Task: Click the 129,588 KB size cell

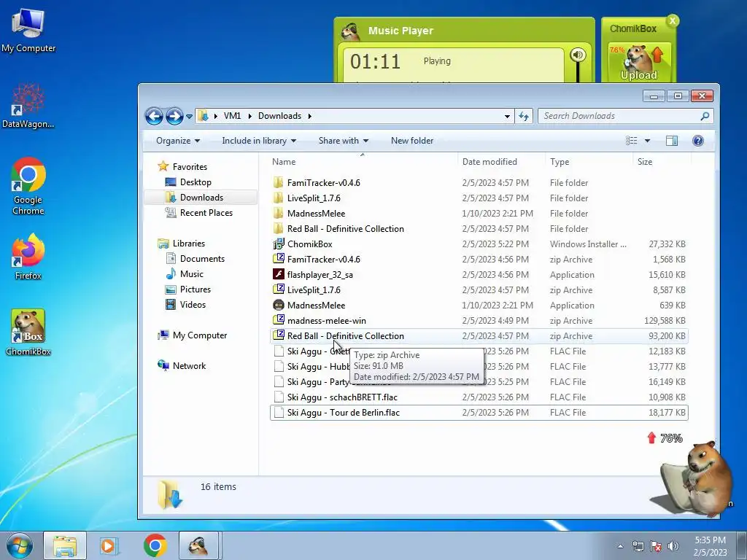Action: pyautogui.click(x=665, y=321)
